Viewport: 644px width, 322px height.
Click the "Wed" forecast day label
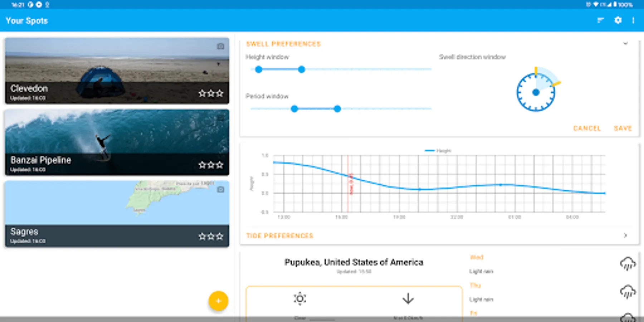click(x=477, y=257)
